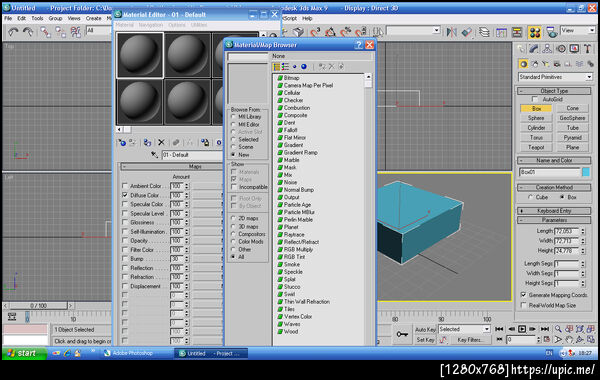Check the Incompatible option in Show group
The image size is (600, 380).
233,187
